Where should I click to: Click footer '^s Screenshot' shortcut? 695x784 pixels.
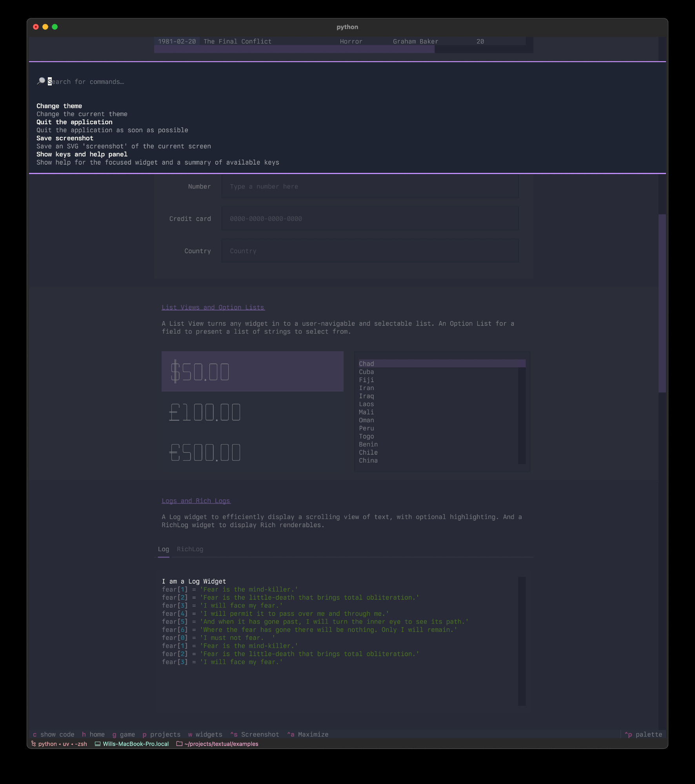tap(255, 734)
